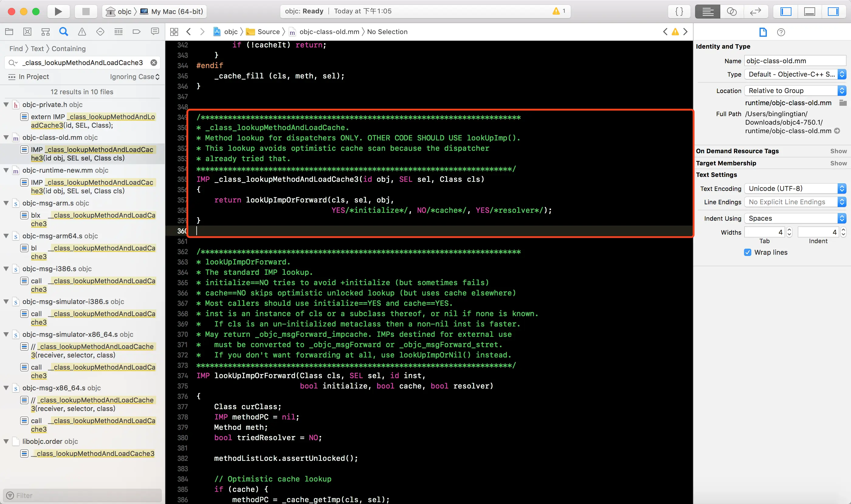The image size is (851, 504).
Task: Collapse the objc-private.h search result group
Action: tap(6, 105)
